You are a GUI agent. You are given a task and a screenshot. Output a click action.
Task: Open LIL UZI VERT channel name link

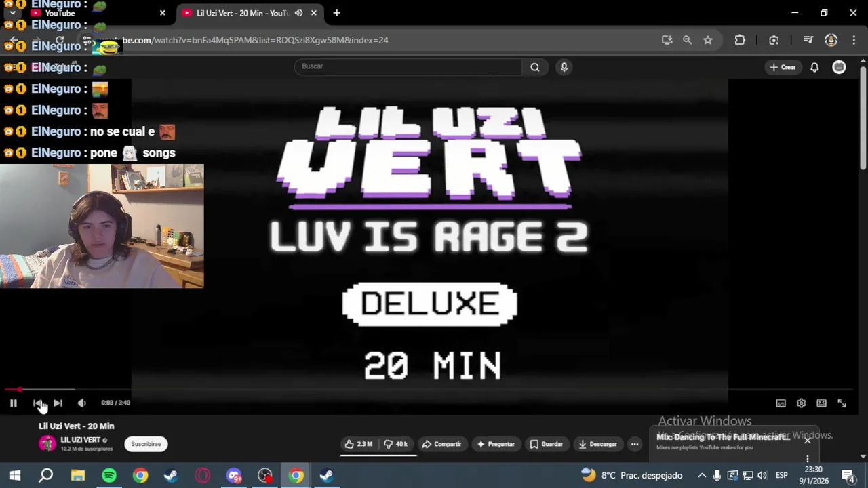tap(80, 440)
